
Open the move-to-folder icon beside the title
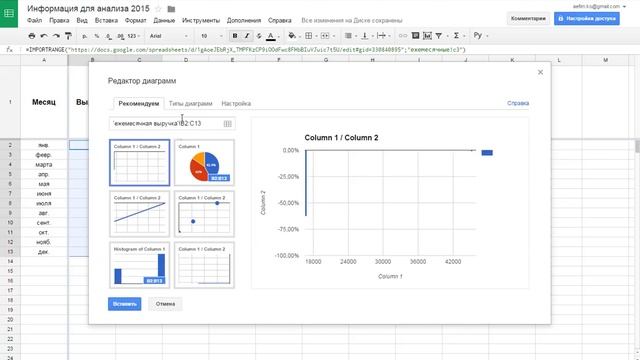[171, 9]
